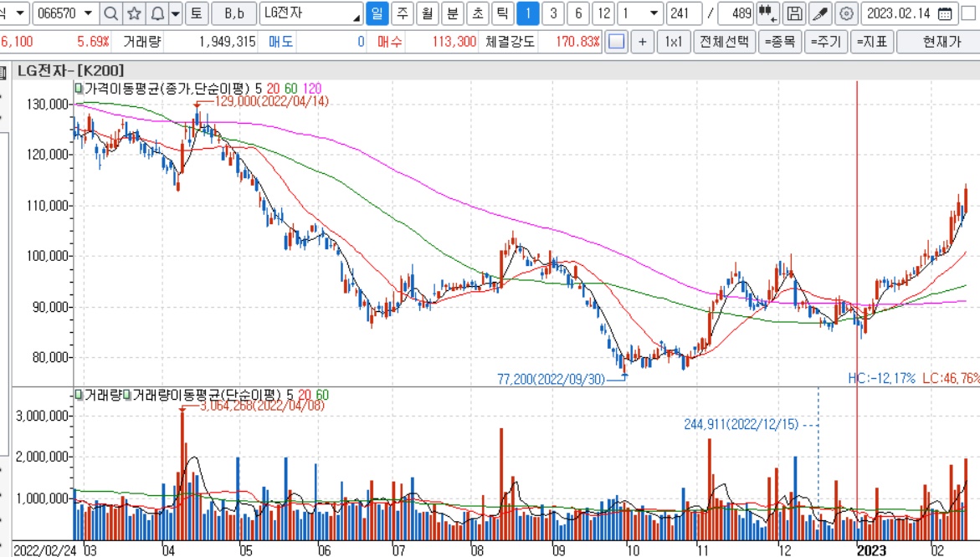Click the save floppy disk icon
Image resolution: width=980 pixels, height=557 pixels.
tap(794, 13)
